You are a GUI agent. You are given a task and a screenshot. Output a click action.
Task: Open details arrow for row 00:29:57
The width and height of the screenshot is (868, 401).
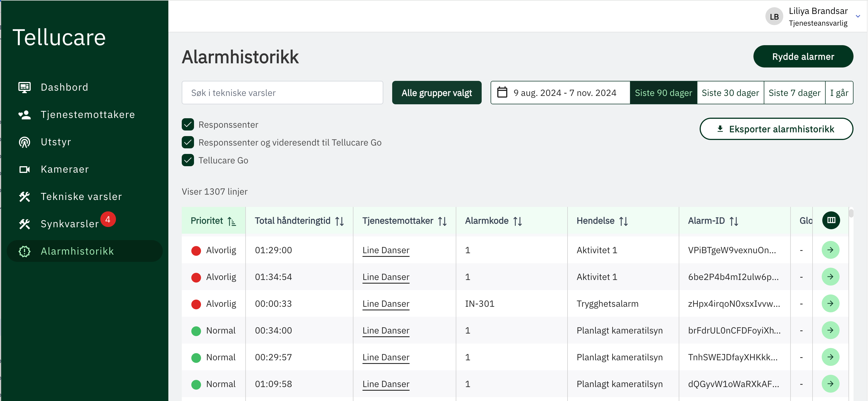tap(831, 357)
